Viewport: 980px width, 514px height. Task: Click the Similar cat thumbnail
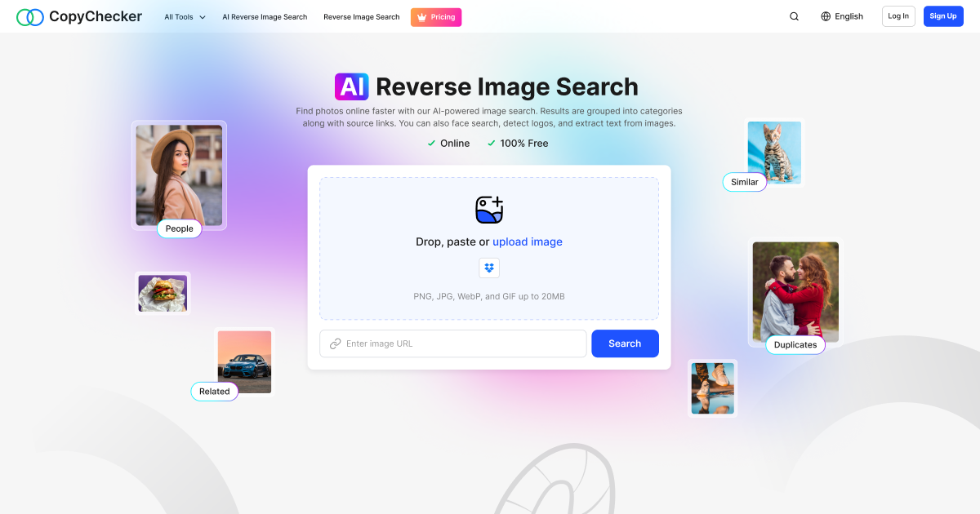(773, 152)
